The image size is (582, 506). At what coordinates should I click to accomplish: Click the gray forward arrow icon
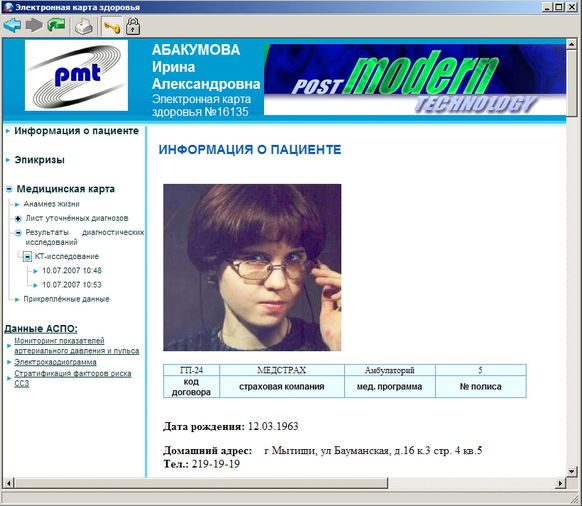(34, 25)
